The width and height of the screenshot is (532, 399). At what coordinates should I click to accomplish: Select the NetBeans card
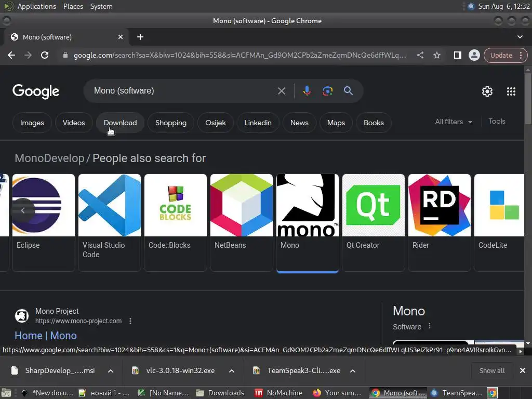click(x=242, y=222)
